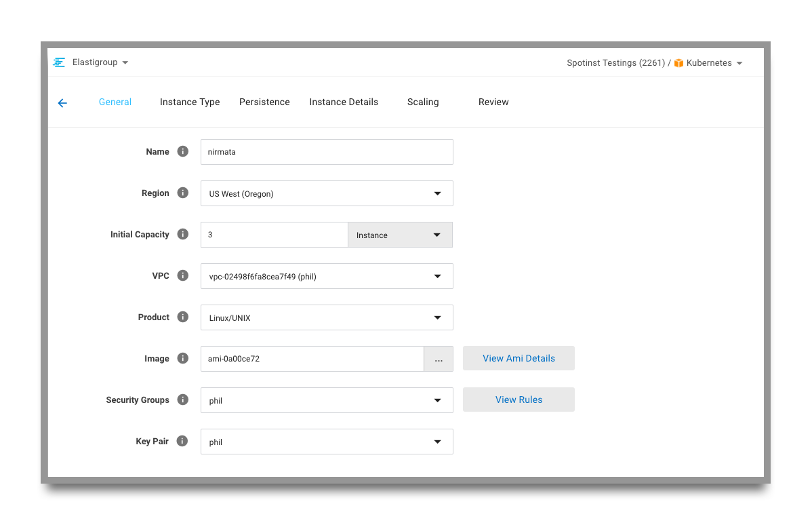Show info tooltip for VPC
Image resolution: width=812 pixels, height=525 pixels.
pos(183,275)
